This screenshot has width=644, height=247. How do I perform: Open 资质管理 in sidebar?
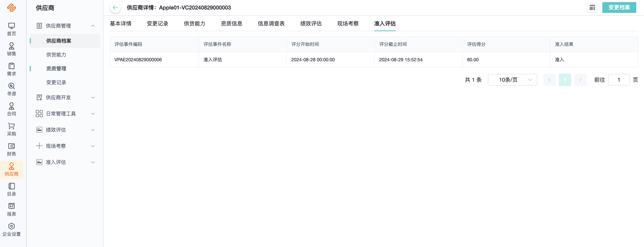click(56, 69)
